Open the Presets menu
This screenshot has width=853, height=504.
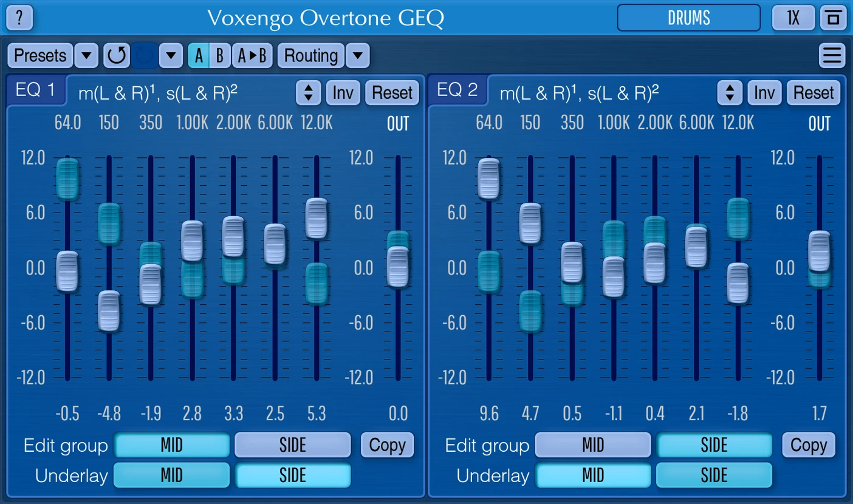[x=40, y=56]
